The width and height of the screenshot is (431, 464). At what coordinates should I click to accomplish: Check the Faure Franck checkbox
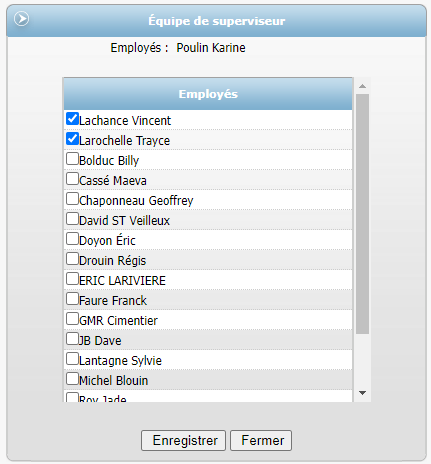tap(72, 299)
